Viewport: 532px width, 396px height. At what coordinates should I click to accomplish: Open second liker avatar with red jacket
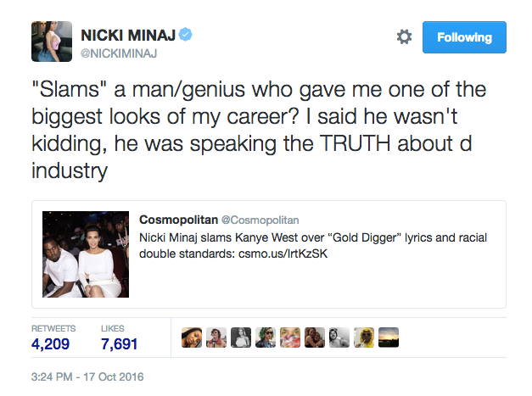(x=216, y=337)
